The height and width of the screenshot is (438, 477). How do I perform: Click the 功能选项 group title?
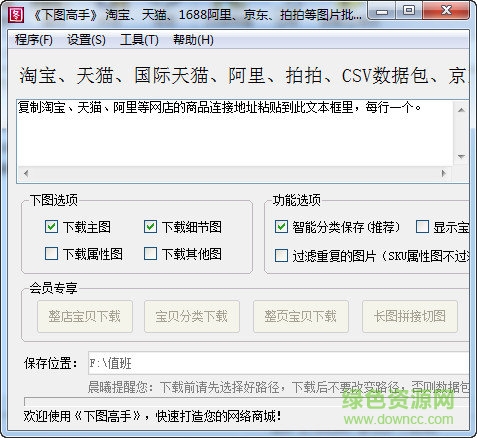297,200
